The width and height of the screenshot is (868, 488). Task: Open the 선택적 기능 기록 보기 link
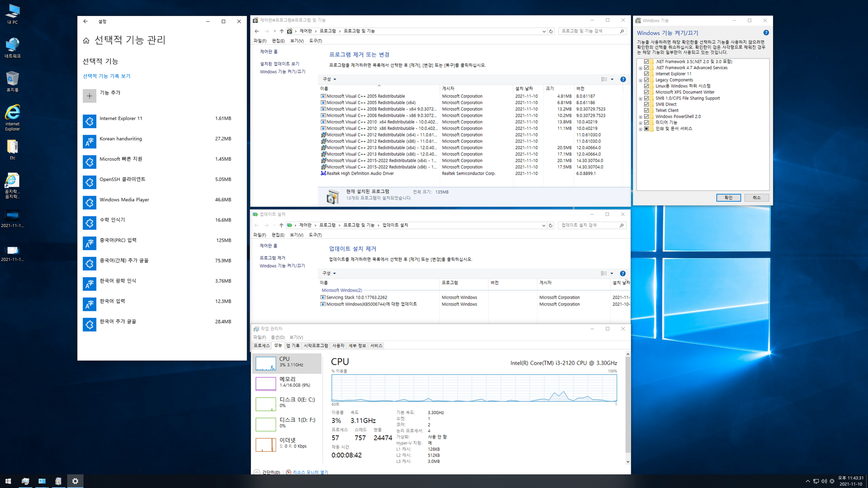coord(107,76)
